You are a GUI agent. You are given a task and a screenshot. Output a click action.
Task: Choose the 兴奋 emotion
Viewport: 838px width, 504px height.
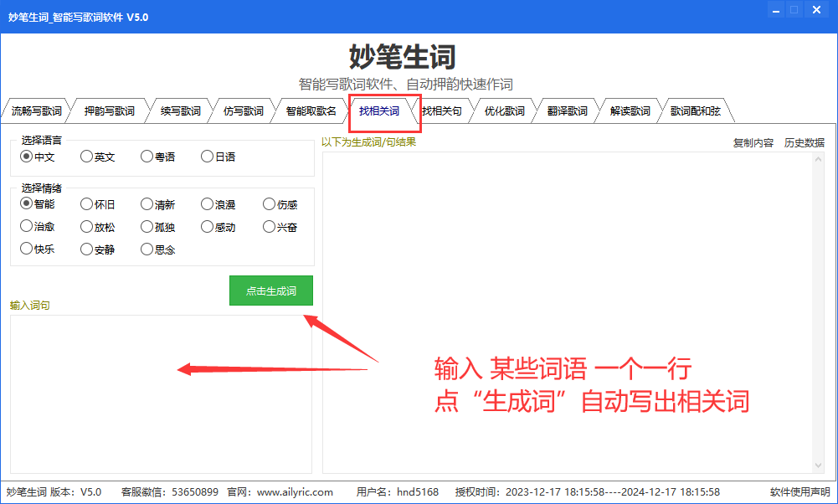280,227
